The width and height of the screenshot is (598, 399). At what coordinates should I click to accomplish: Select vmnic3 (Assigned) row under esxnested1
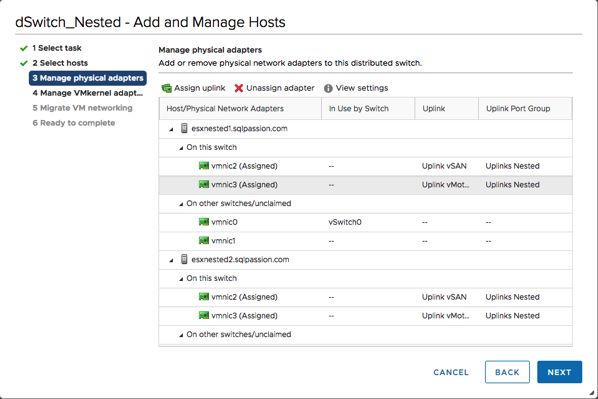[365, 185]
